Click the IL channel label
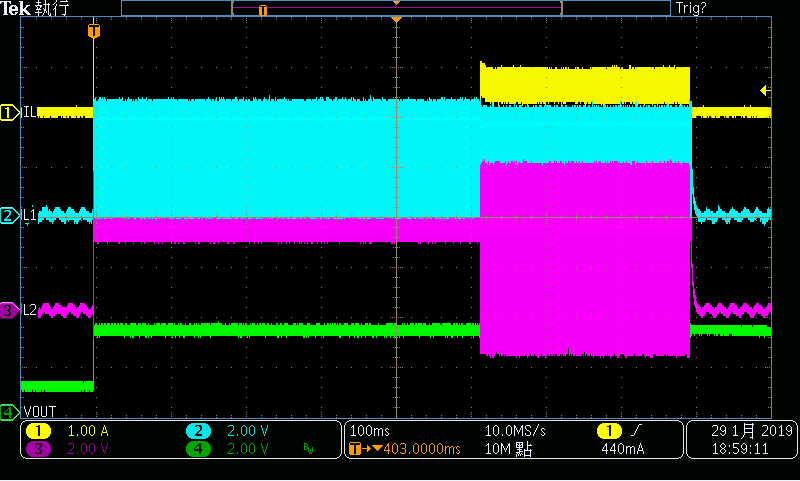 pos(30,112)
